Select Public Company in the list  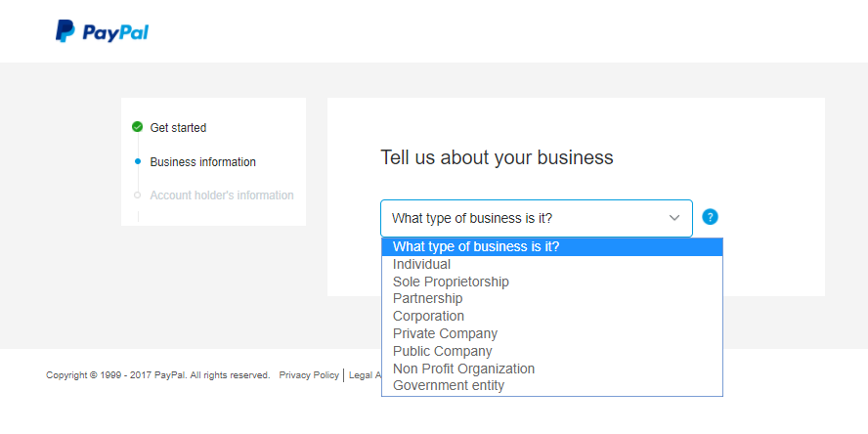click(x=442, y=351)
